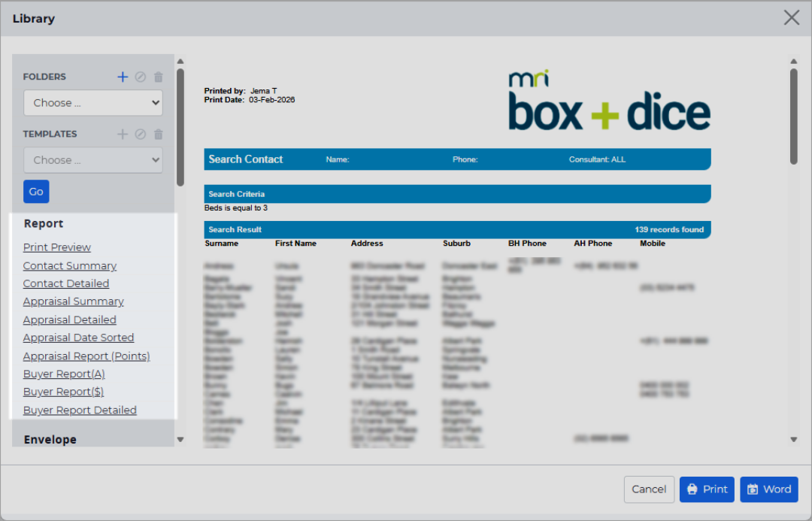Click the Cancel button
Viewport: 812px width, 521px height.
pyautogui.click(x=649, y=489)
